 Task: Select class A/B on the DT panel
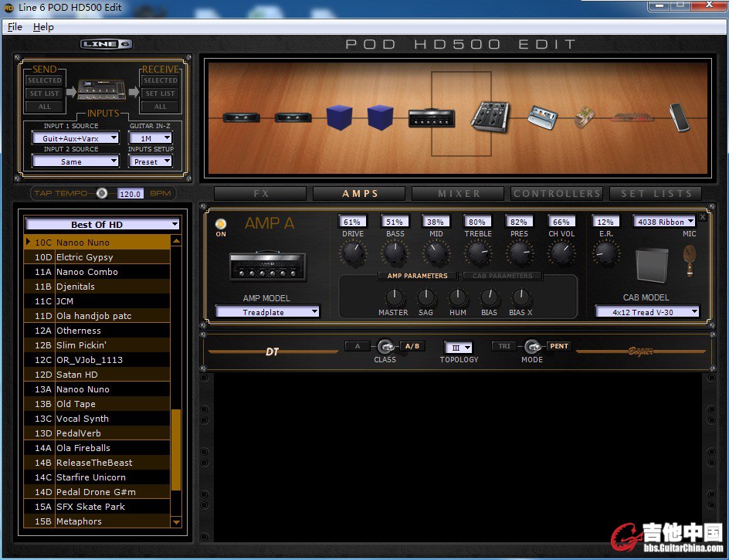coord(412,346)
